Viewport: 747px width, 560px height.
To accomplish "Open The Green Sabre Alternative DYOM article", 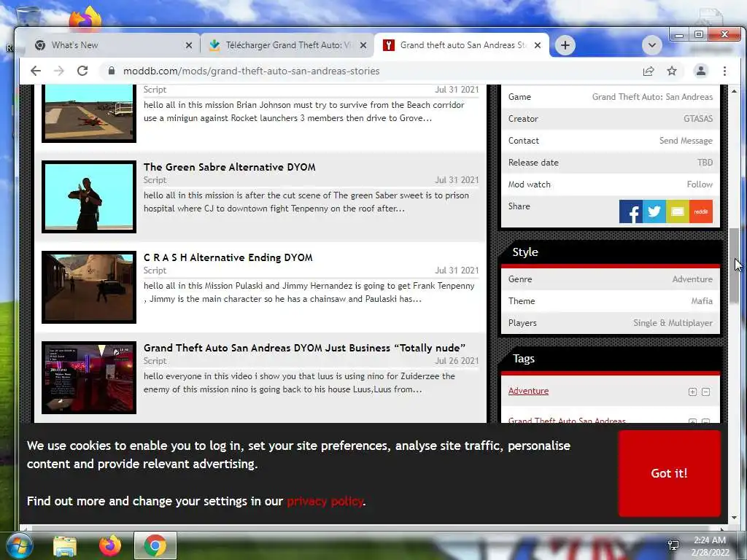I will pos(230,167).
